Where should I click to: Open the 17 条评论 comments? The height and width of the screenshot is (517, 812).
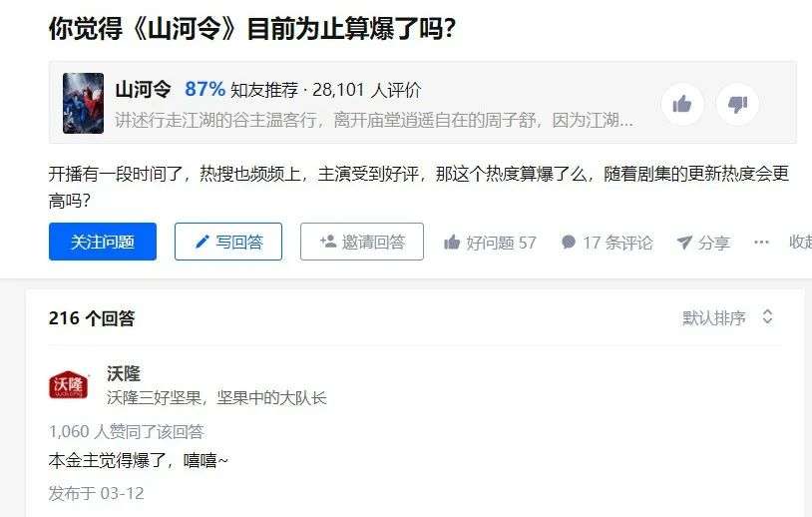(x=607, y=242)
